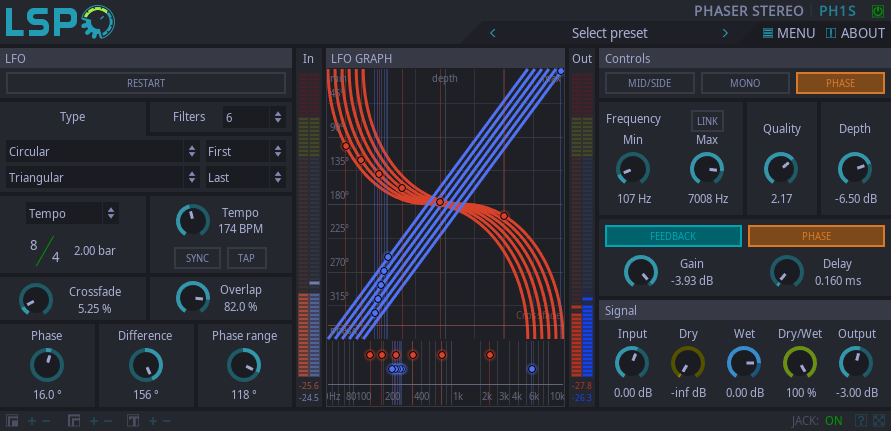The image size is (891, 431).
Task: Click the Quality knob
Action: point(781,169)
